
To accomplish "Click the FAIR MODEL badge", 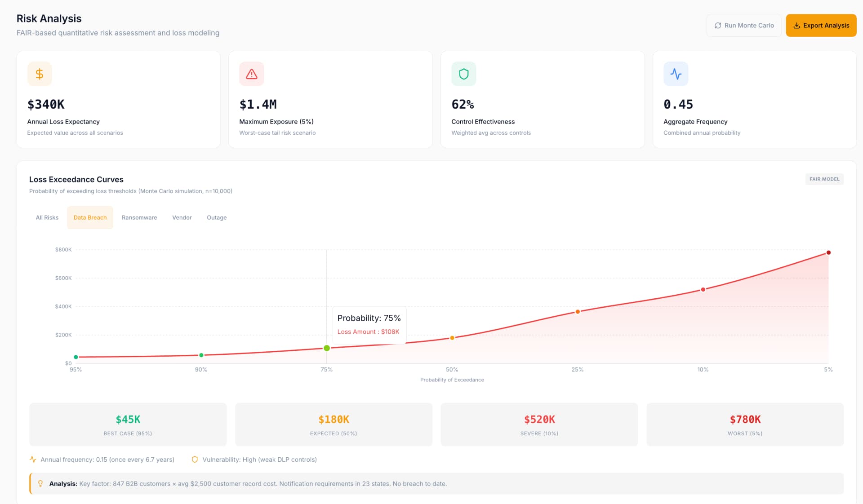I will [x=824, y=179].
